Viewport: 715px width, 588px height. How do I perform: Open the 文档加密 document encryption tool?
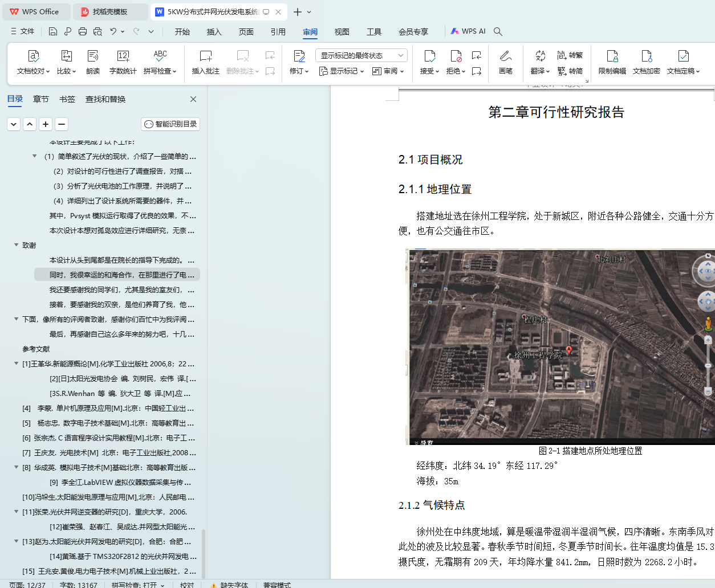pyautogui.click(x=646, y=56)
